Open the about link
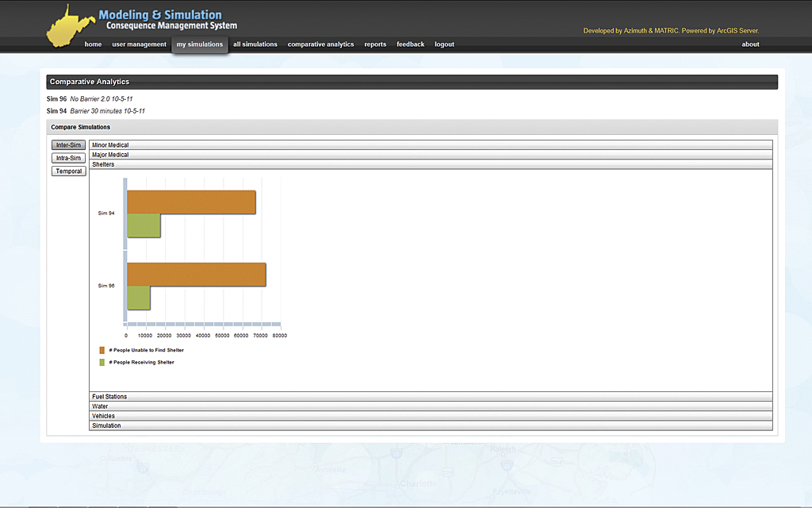This screenshot has height=508, width=812. coord(750,44)
